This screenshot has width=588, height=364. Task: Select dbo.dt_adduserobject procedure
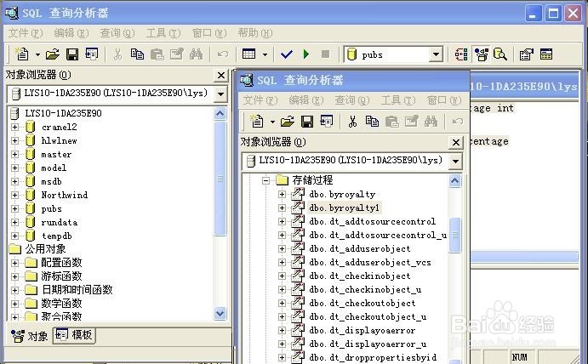click(360, 248)
